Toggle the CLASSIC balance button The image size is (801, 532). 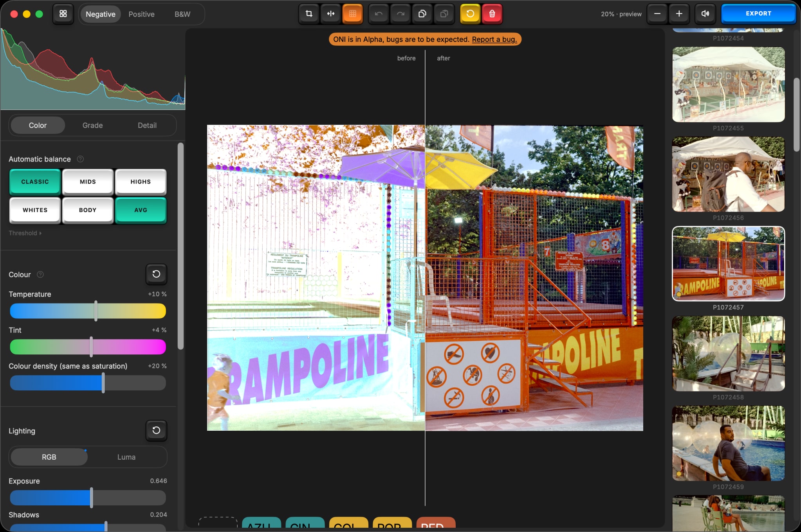[x=35, y=182]
